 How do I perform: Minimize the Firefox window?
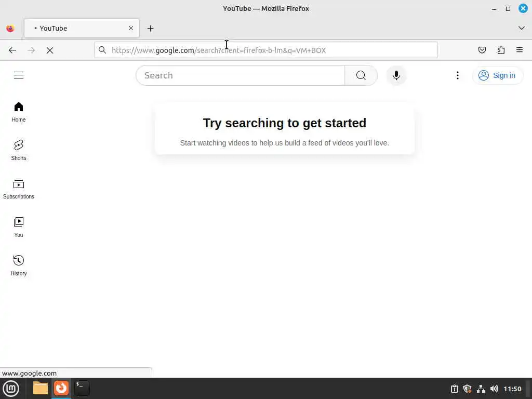tap(494, 9)
